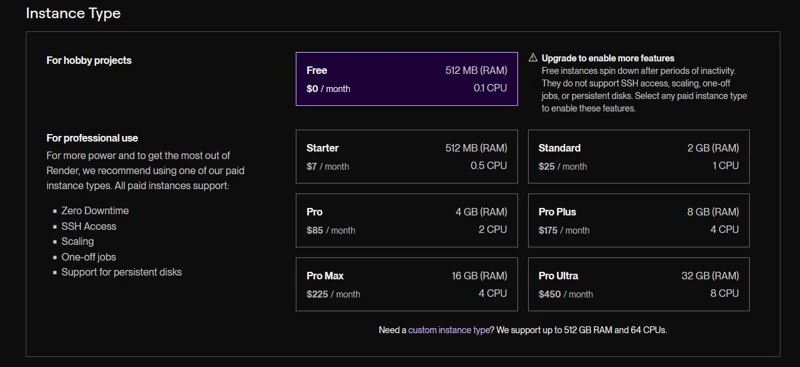Click Support for persistent disks bullet
The image size is (800, 367).
point(121,272)
